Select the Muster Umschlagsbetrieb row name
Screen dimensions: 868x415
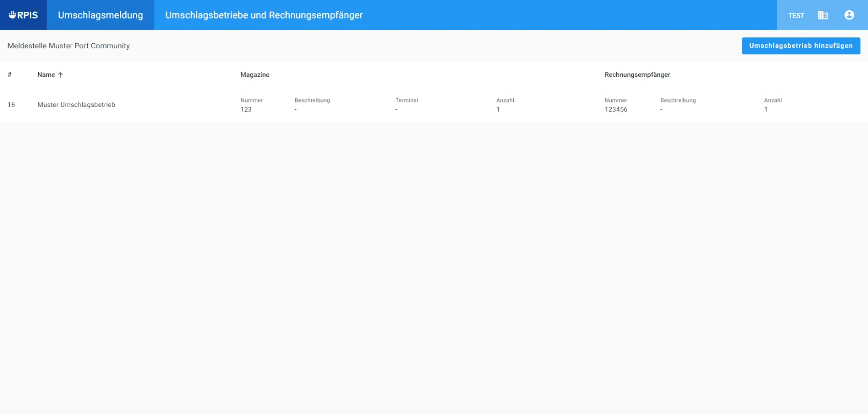[76, 105]
